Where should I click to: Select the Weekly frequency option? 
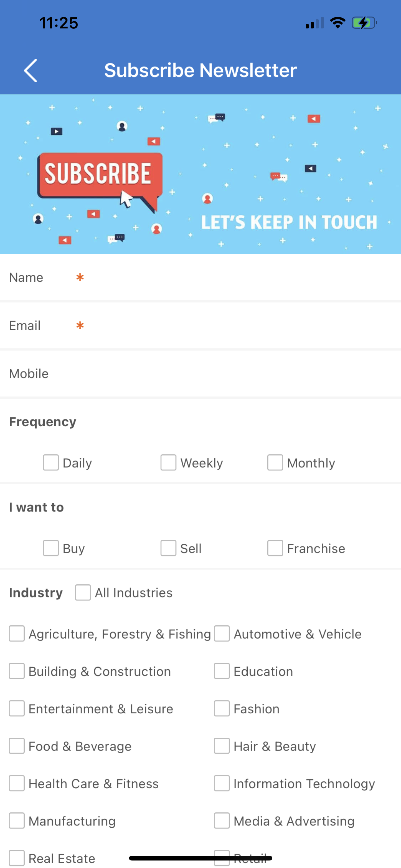(168, 462)
